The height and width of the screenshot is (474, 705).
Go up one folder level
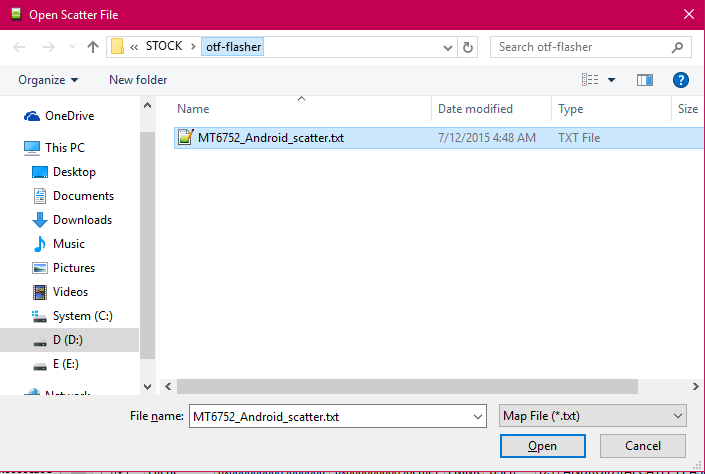pyautogui.click(x=93, y=47)
